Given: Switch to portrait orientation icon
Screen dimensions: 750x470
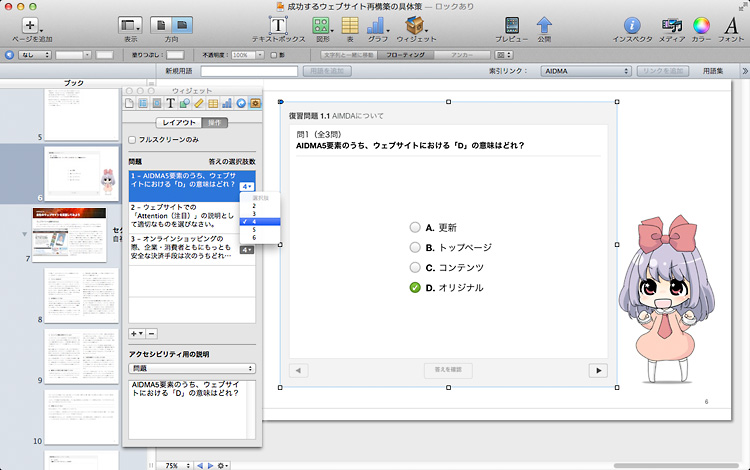Looking at the screenshot, I should pyautogui.click(x=161, y=25).
